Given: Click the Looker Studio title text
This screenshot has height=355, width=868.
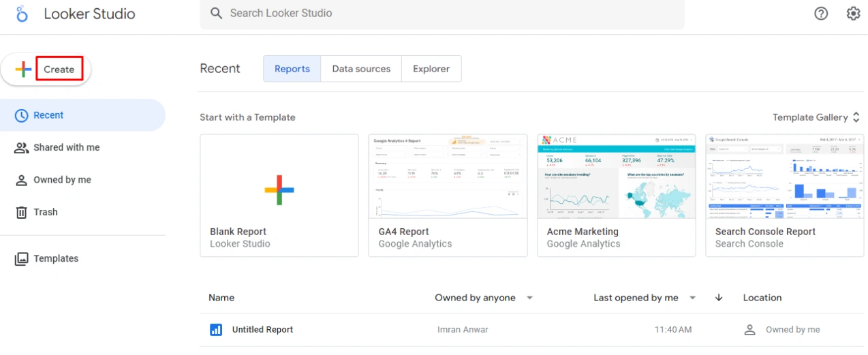Looking at the screenshot, I should point(89,14).
